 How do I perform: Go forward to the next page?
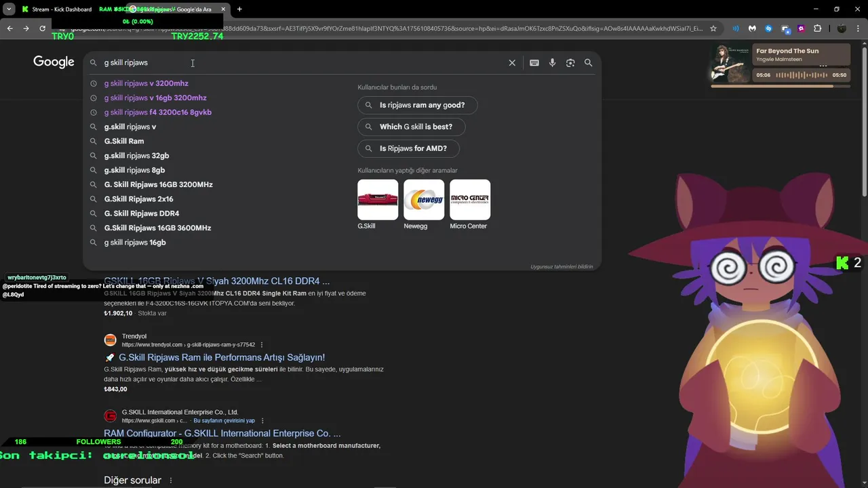[x=26, y=28]
